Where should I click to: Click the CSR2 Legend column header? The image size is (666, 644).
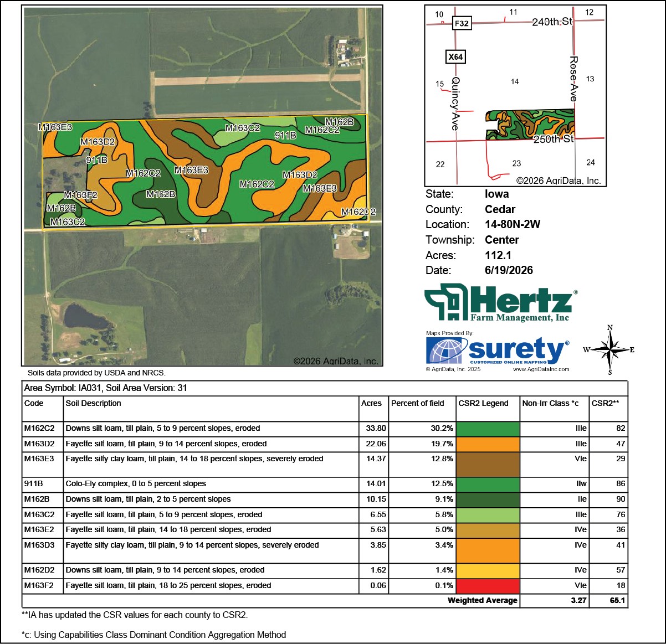[483, 403]
